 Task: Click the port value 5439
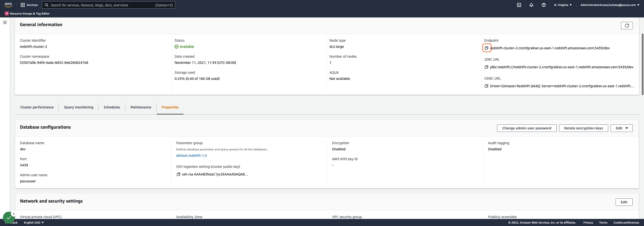click(x=24, y=165)
